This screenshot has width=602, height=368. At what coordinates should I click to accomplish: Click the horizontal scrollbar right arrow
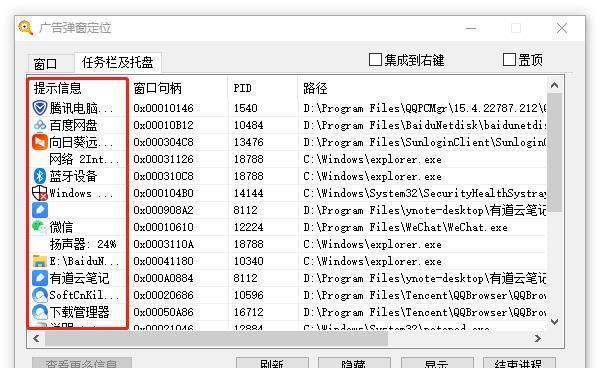pyautogui.click(x=538, y=338)
